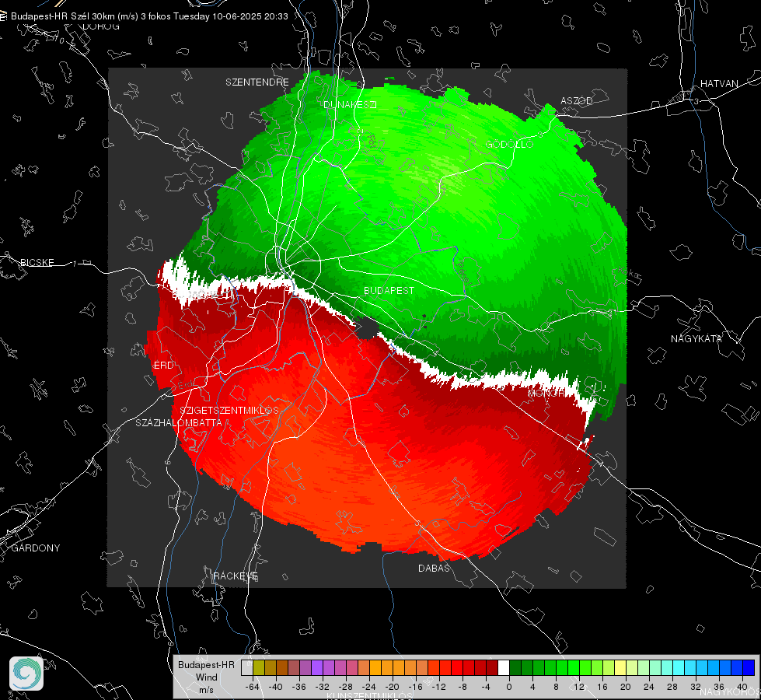761x700 pixels.
Task: Click the white zero-velocity legend swatch
Action: 504,667
